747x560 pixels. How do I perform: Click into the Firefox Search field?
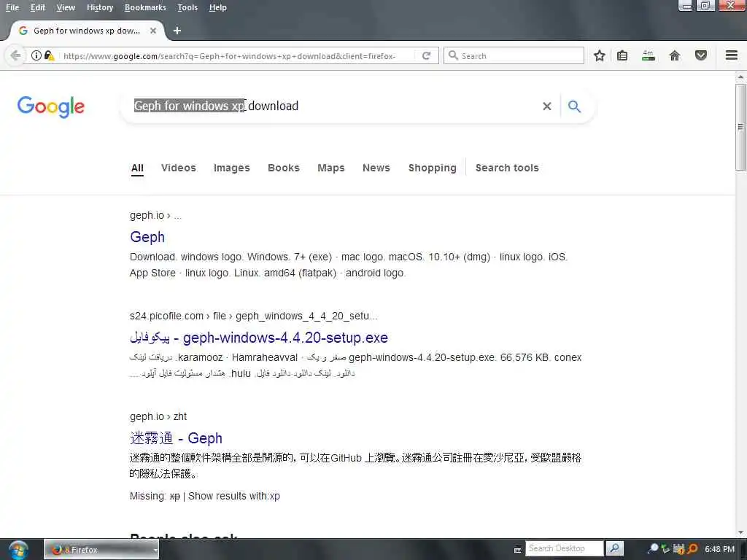(x=514, y=55)
